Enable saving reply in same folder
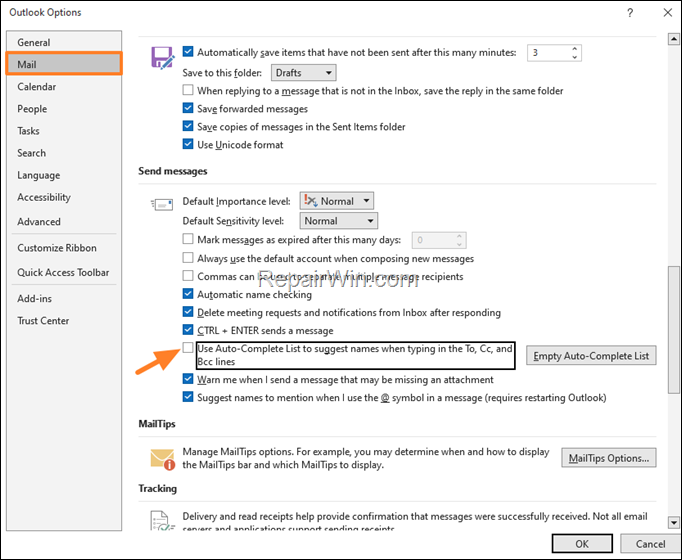Viewport: 682px width, 560px height. (188, 90)
